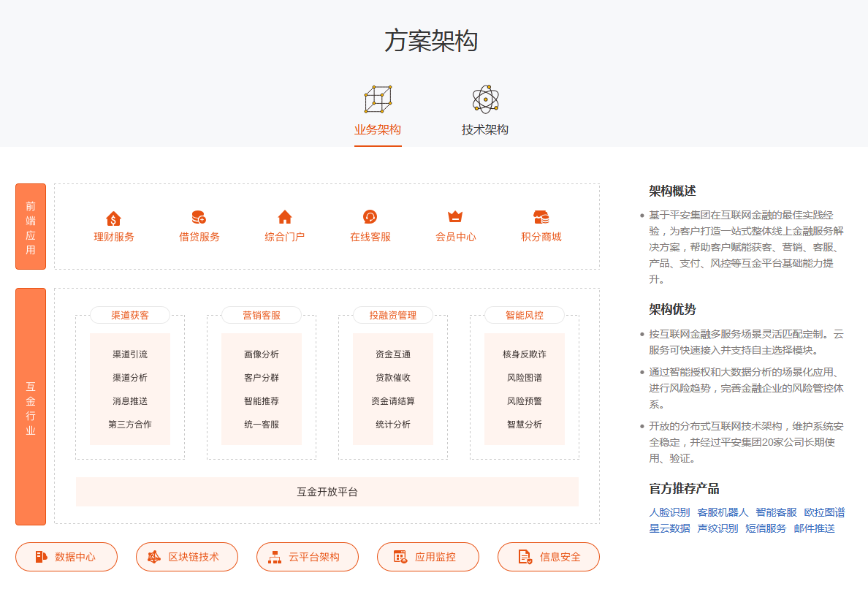The height and width of the screenshot is (589, 868).
Task: Click the 区块链技术 network icon
Action: tap(154, 557)
